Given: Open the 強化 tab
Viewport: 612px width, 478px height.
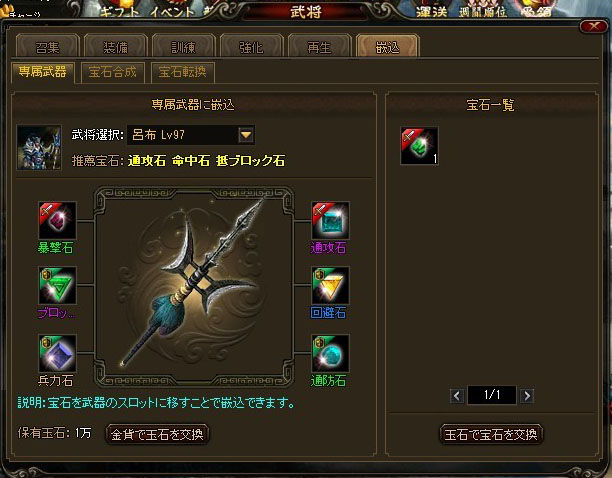Looking at the screenshot, I should coord(251,46).
